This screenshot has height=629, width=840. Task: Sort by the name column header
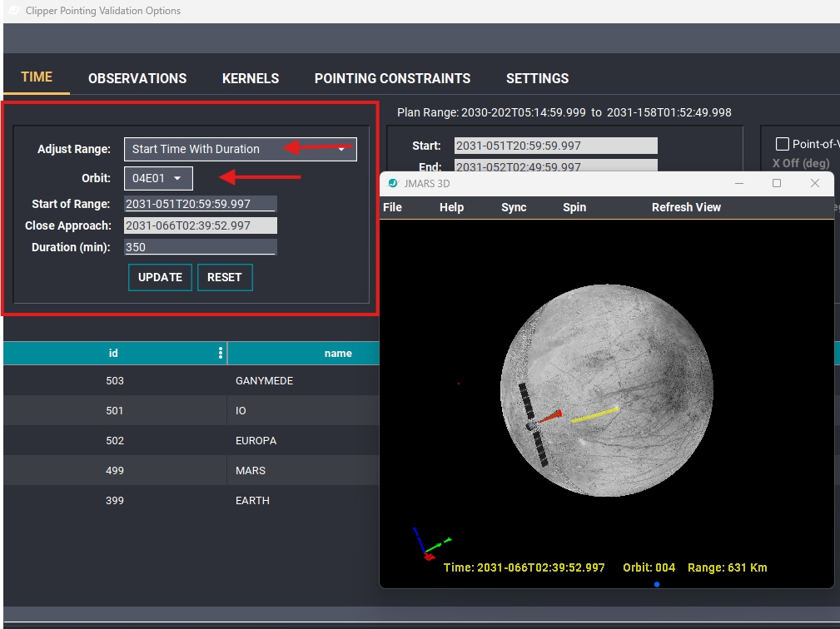[x=338, y=354]
